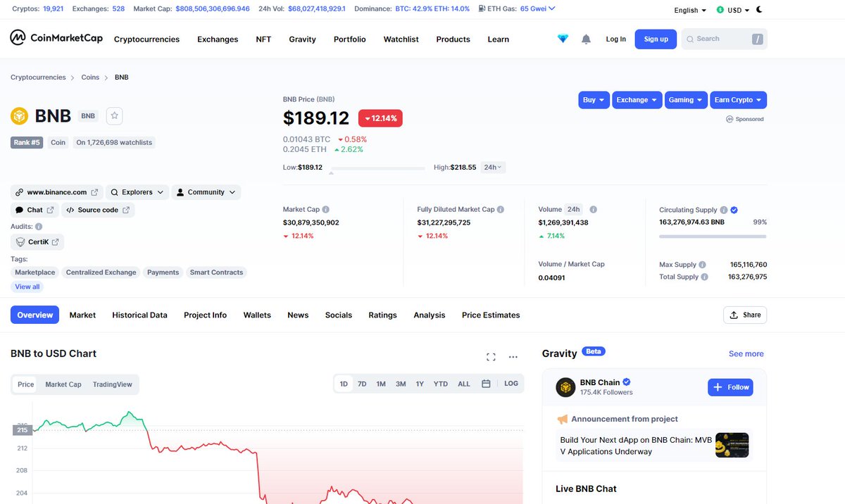Image resolution: width=845 pixels, height=504 pixels.
Task: Follow BNB Chain on Gravity
Action: [730, 387]
